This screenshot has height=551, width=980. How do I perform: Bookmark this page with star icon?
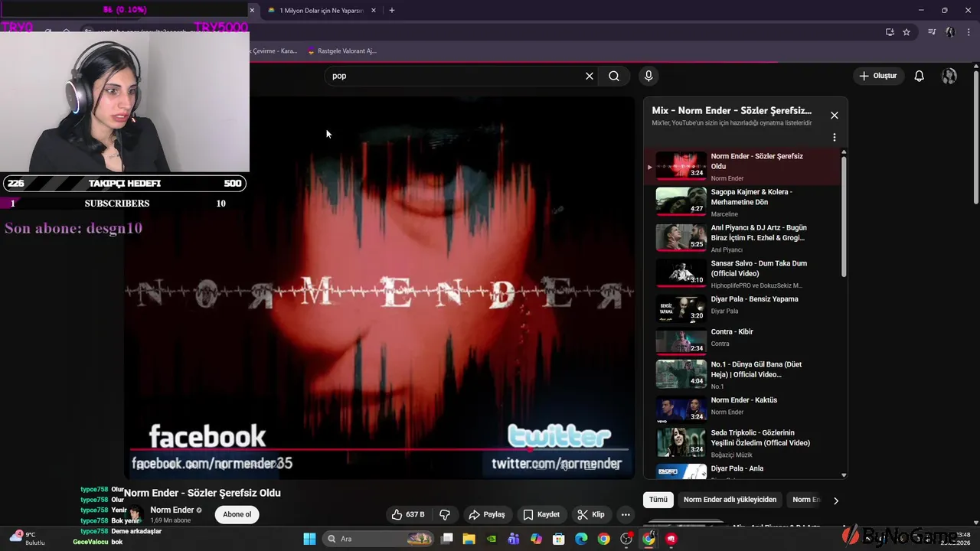tap(906, 32)
